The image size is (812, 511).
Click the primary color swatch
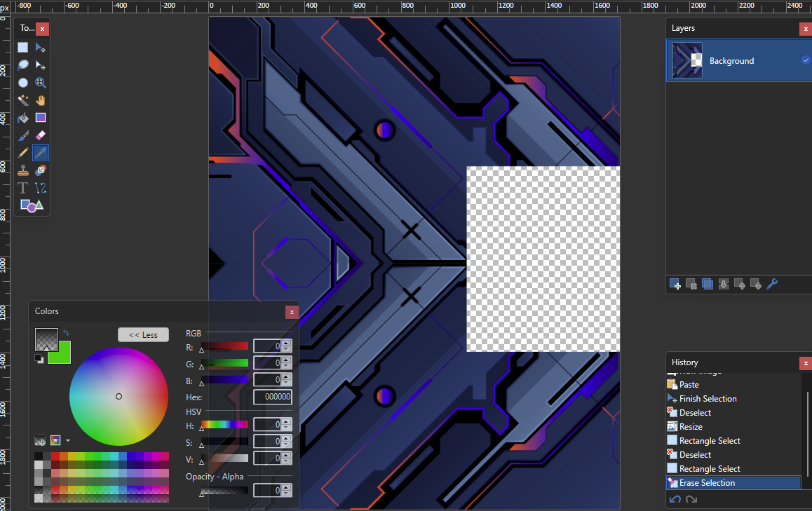pyautogui.click(x=46, y=339)
